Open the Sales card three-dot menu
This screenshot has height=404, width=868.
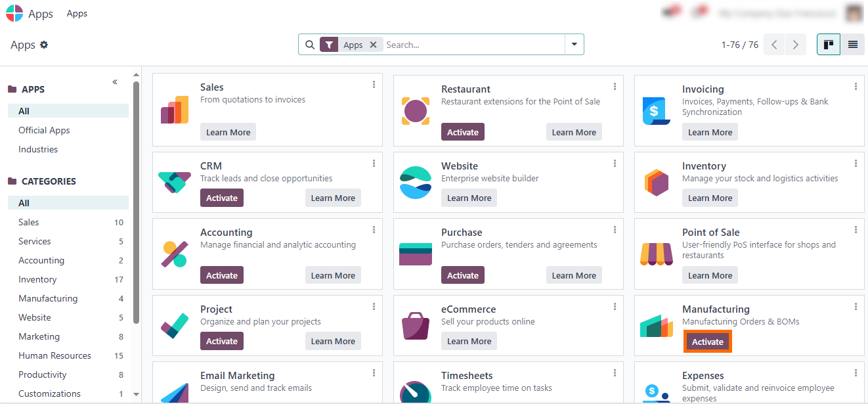coord(374,85)
